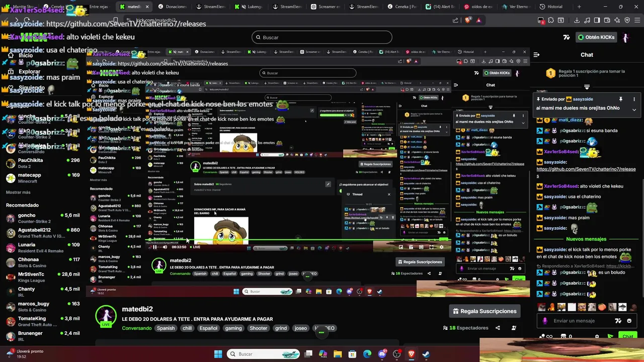Click the Obtén KICKs button
This screenshot has height=362, width=644.
[596, 37]
